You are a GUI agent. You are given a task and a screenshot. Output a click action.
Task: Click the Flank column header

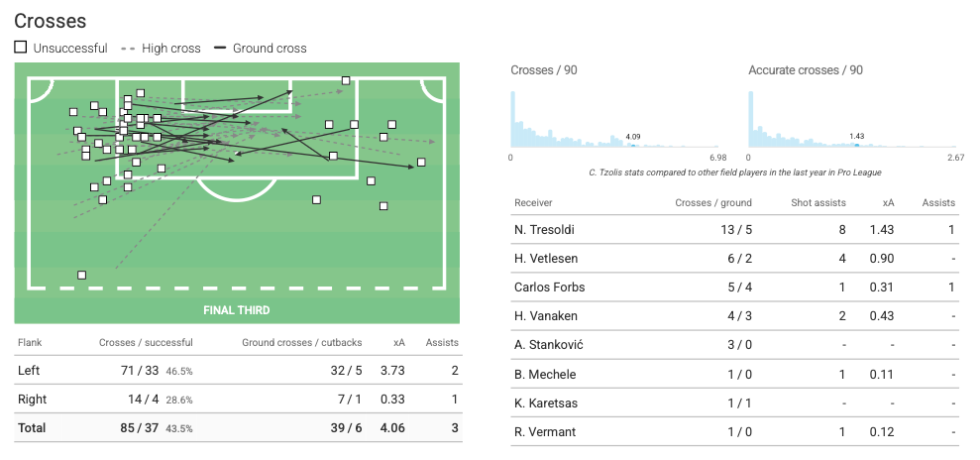(30, 342)
